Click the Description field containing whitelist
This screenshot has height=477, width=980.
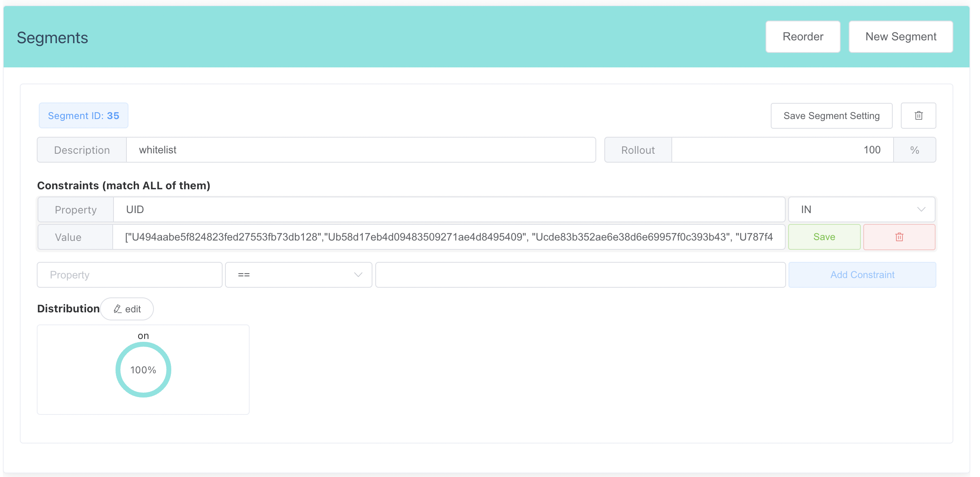click(360, 150)
